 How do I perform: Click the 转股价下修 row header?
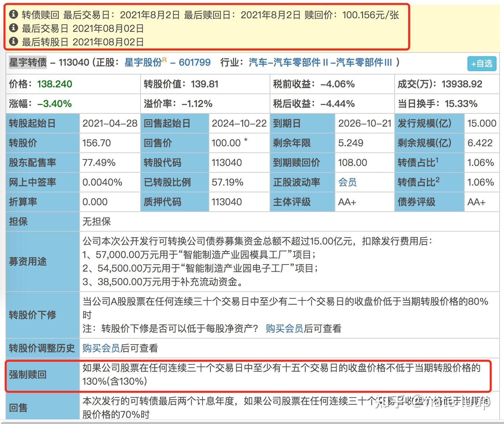pos(43,315)
